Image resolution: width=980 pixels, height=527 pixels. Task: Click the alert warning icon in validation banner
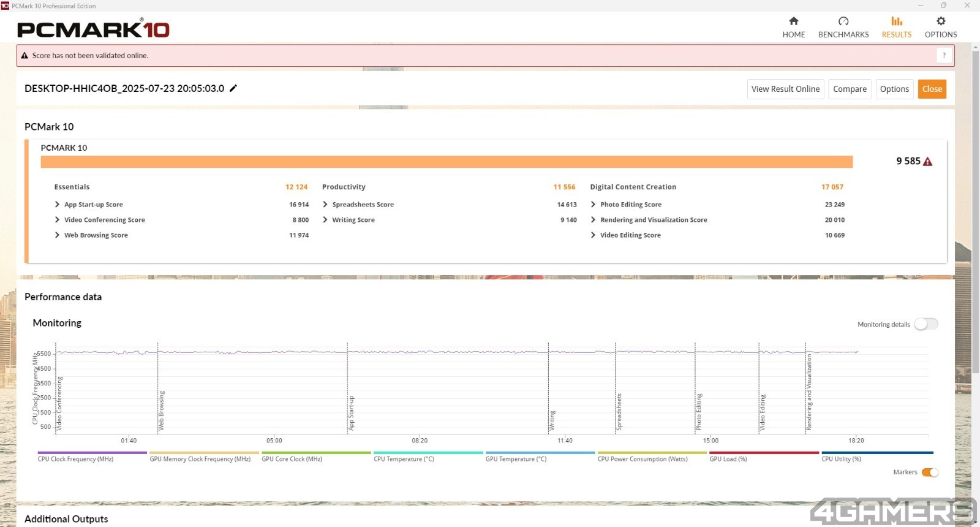24,55
